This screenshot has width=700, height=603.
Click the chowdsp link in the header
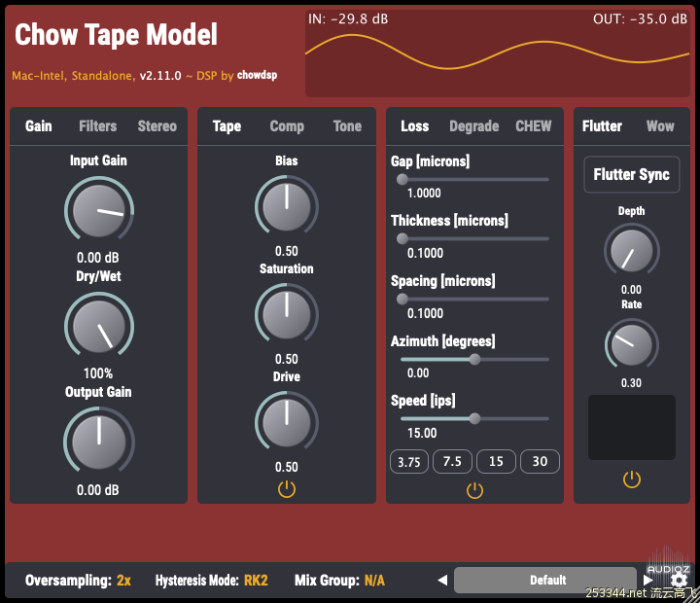coord(257,75)
